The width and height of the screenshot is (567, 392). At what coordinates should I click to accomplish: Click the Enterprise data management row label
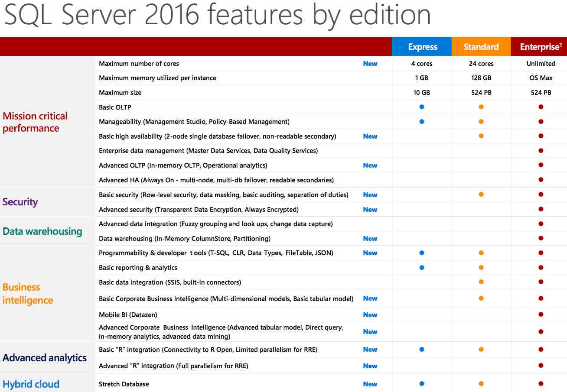209,151
